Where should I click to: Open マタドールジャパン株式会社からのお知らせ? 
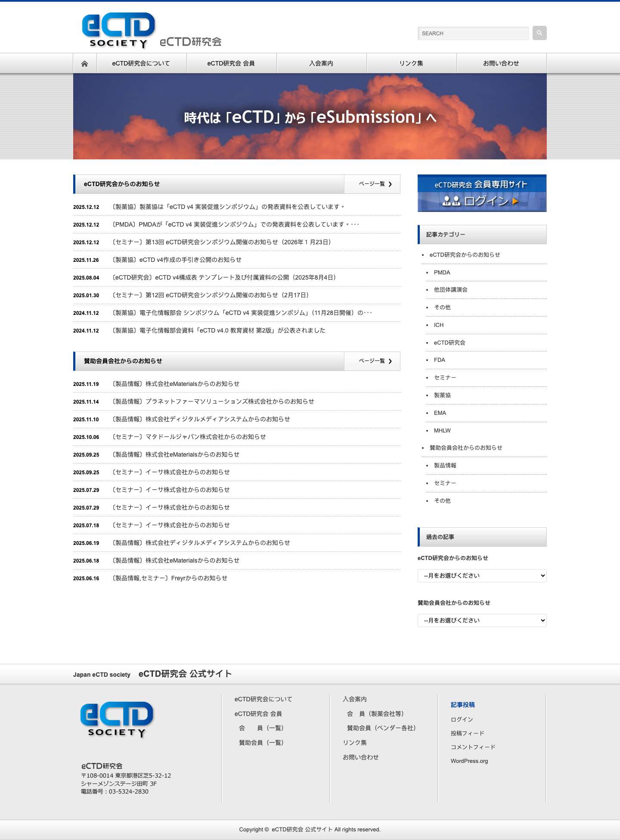tap(189, 437)
